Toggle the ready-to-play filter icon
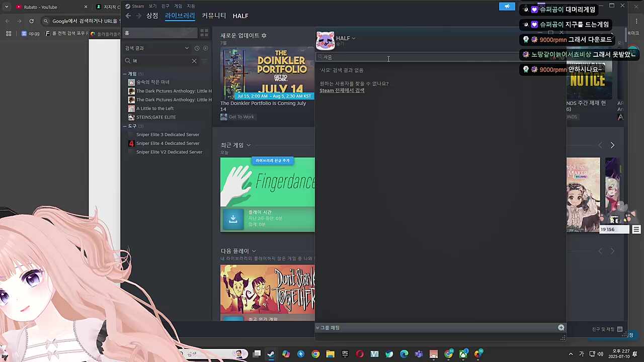 [205, 48]
